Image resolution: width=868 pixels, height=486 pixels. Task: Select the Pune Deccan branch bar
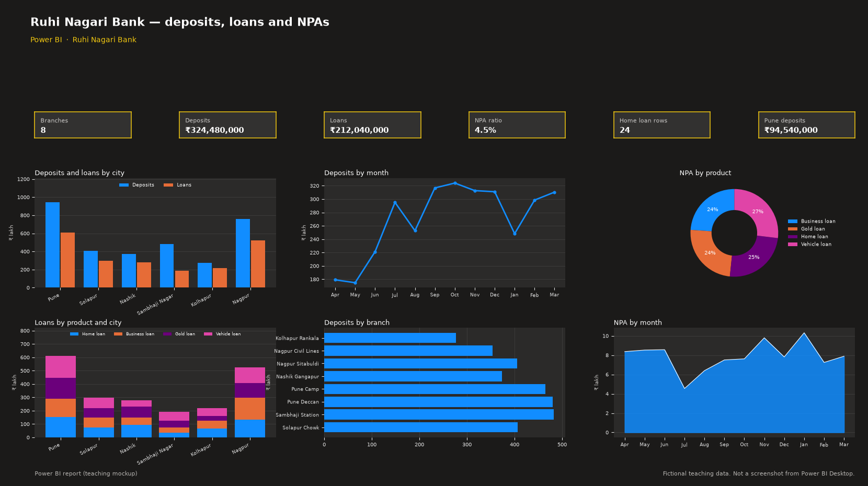click(x=438, y=402)
